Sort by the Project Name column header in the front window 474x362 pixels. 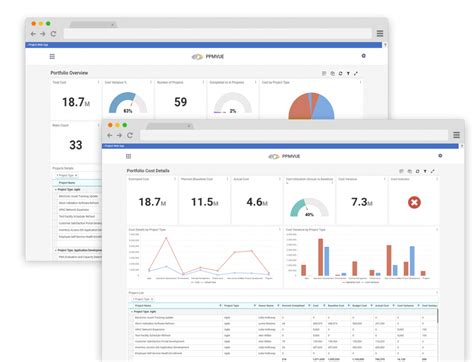point(143,306)
